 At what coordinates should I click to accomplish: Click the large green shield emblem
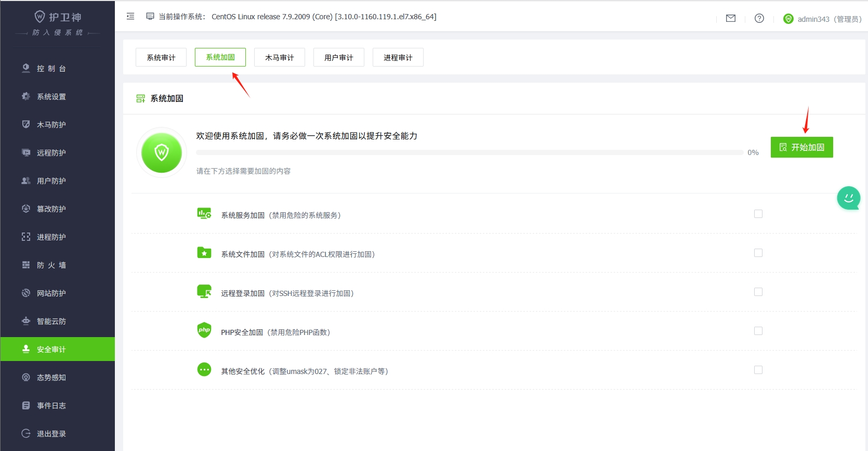click(162, 152)
